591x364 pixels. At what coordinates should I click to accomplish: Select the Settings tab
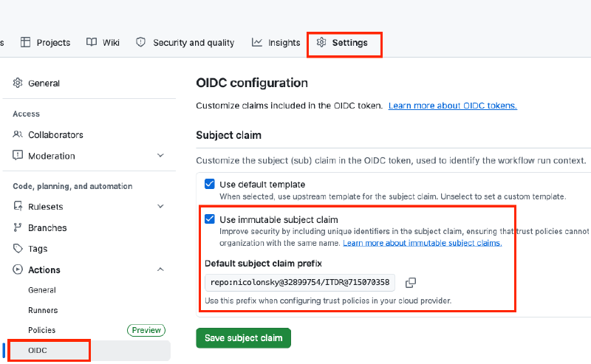tap(342, 43)
